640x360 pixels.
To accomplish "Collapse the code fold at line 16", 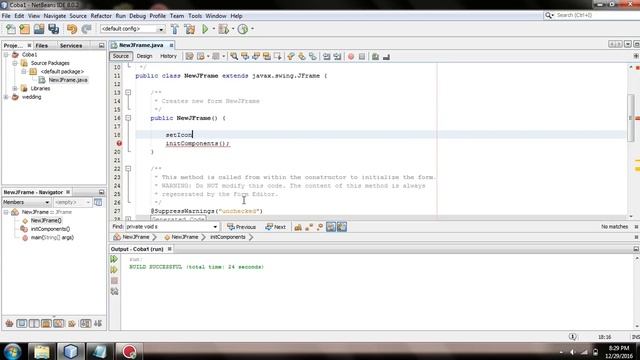I will (128, 118).
